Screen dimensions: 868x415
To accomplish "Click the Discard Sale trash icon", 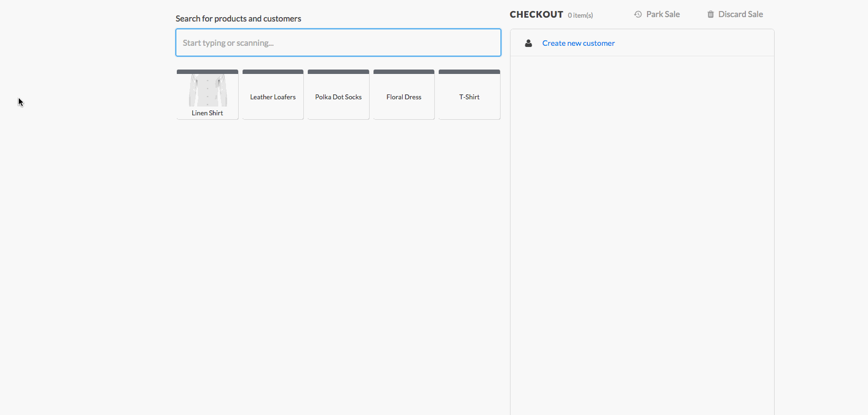I will click(711, 14).
